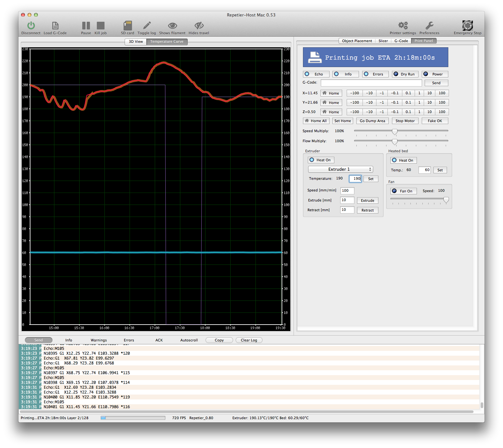Click the Clear Log button
Screen dimensions: 503x448
(x=249, y=340)
